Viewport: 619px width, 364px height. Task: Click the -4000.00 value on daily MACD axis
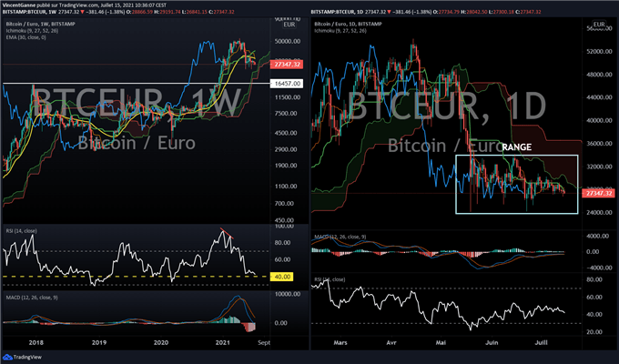(x=598, y=268)
